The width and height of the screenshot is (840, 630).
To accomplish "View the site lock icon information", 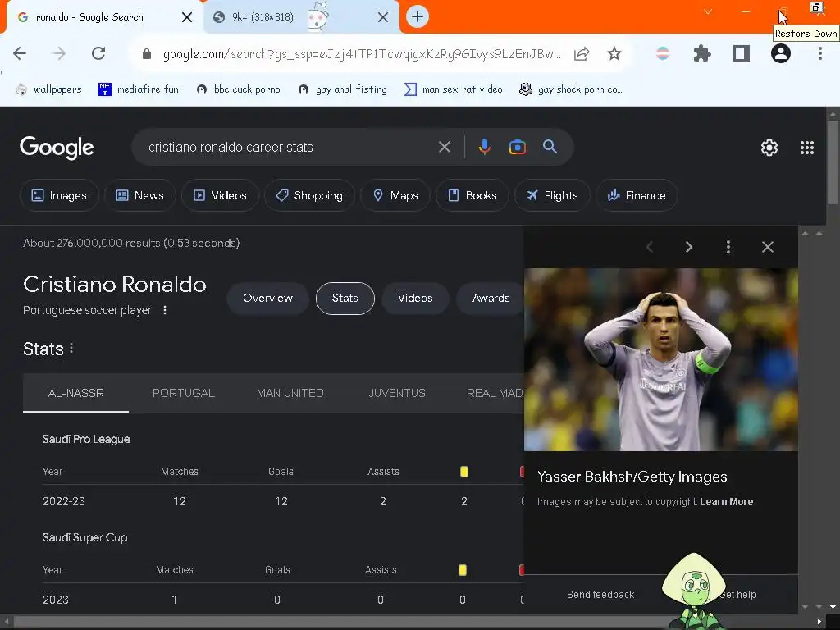I will 146,53.
